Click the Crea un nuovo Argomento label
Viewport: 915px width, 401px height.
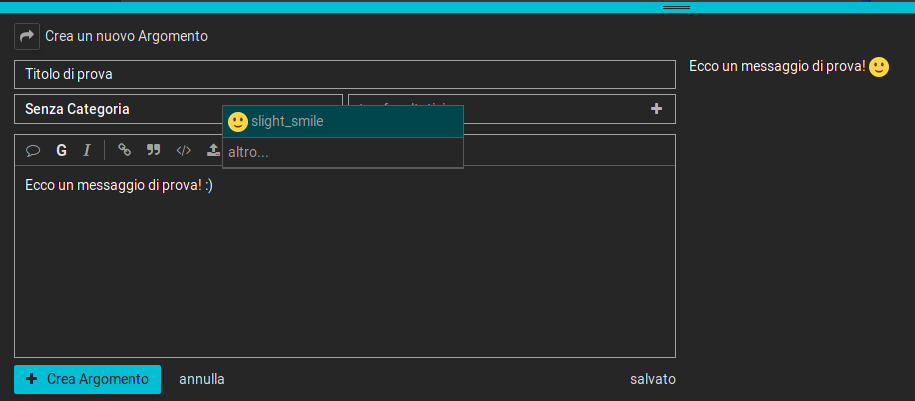[x=126, y=36]
